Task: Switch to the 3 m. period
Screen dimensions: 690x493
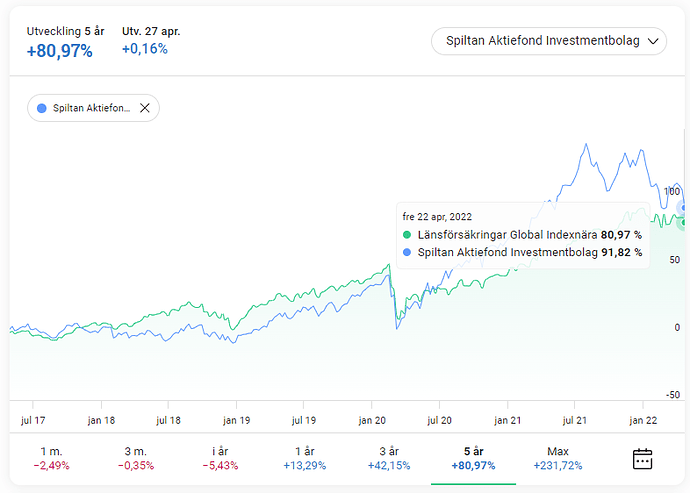Action: point(134,458)
